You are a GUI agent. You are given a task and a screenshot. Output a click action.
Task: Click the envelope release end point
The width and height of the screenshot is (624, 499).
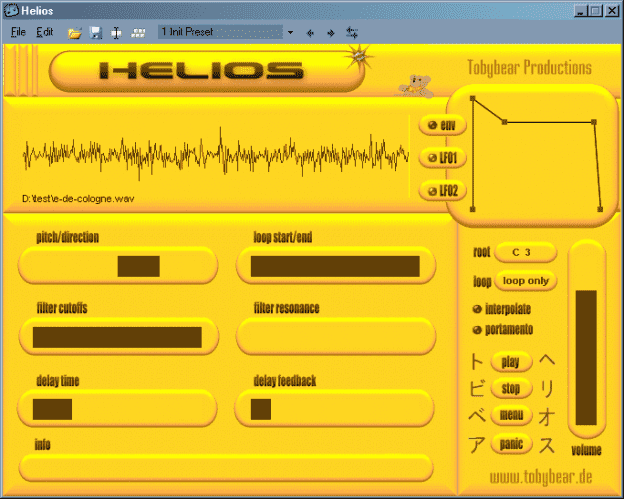click(600, 209)
